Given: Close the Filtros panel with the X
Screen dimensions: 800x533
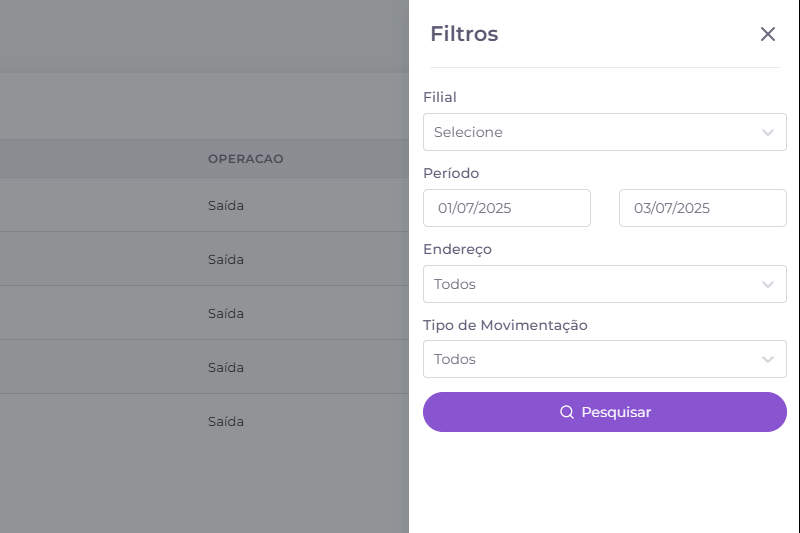Looking at the screenshot, I should coord(767,34).
